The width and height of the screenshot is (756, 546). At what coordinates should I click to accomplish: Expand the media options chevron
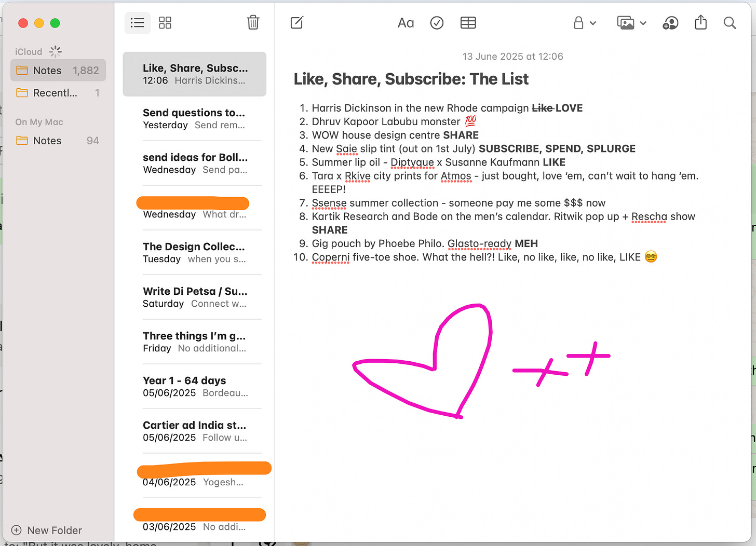click(x=643, y=23)
